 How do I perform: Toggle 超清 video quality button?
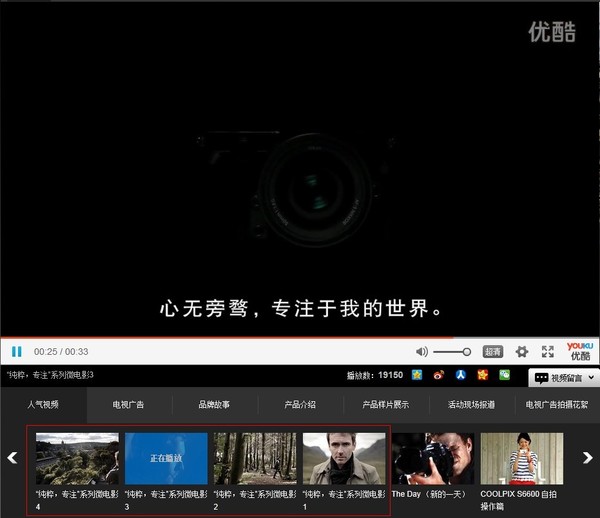coord(492,352)
